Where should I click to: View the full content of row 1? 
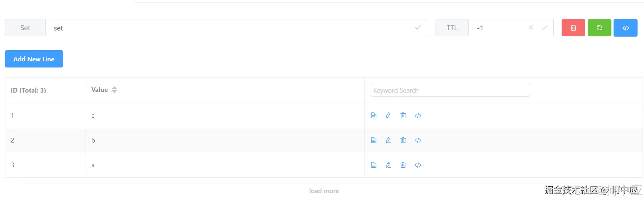click(x=374, y=116)
